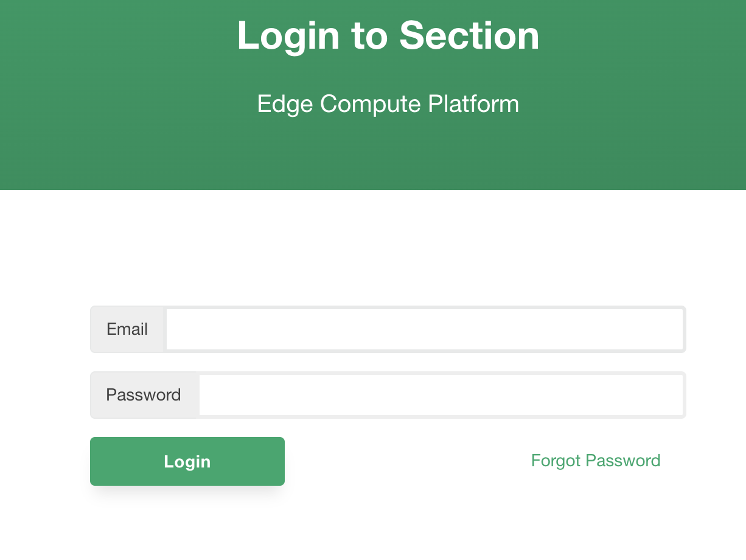Click the "Login to Section" heading
746x560 pixels.
[388, 35]
